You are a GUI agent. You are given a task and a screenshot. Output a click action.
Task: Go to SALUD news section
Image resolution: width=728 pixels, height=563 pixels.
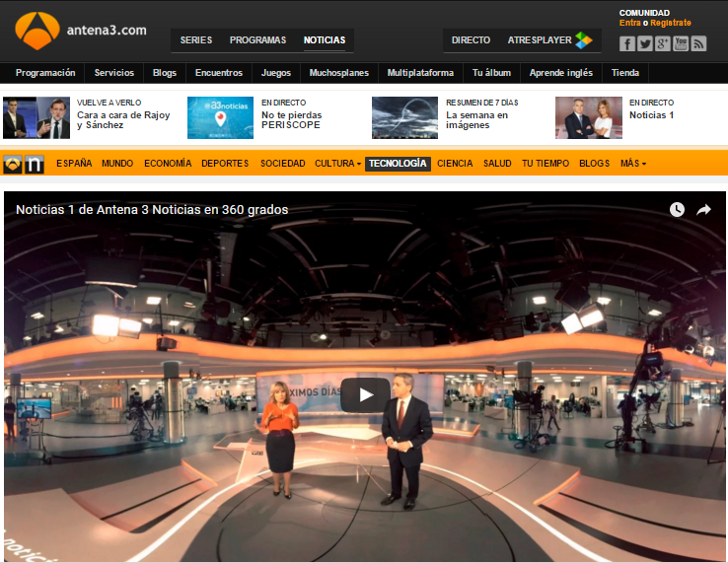tap(497, 164)
